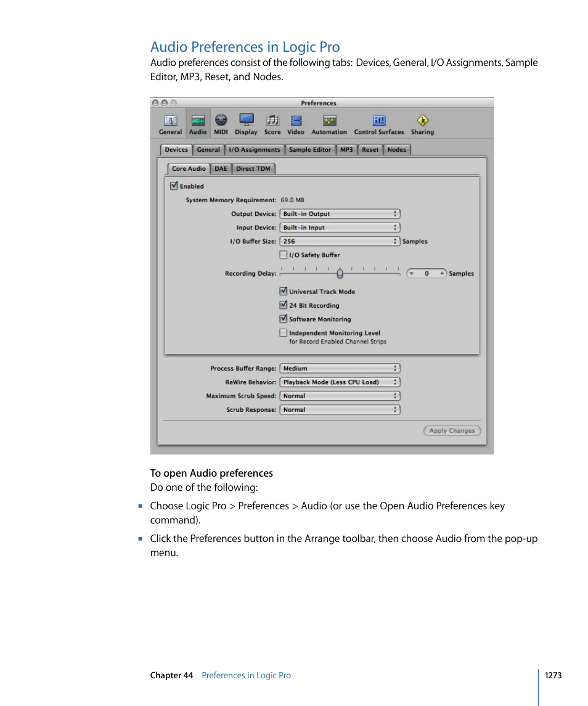Open the Video preferences icon
This screenshot has height=706, width=588.
coord(296,125)
